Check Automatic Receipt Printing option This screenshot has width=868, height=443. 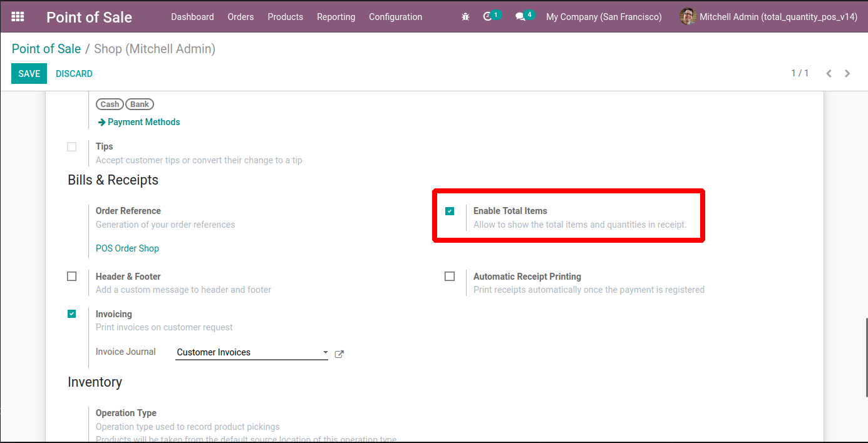pos(450,277)
